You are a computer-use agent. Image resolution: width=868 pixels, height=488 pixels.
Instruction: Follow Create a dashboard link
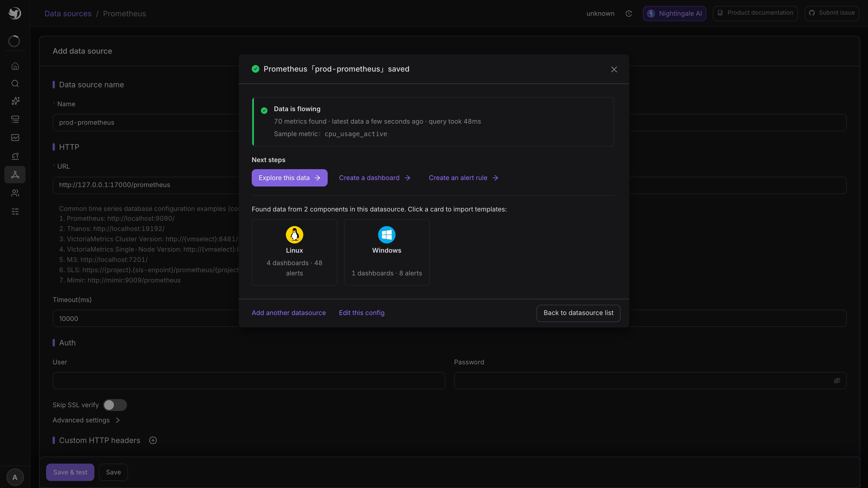click(x=375, y=178)
